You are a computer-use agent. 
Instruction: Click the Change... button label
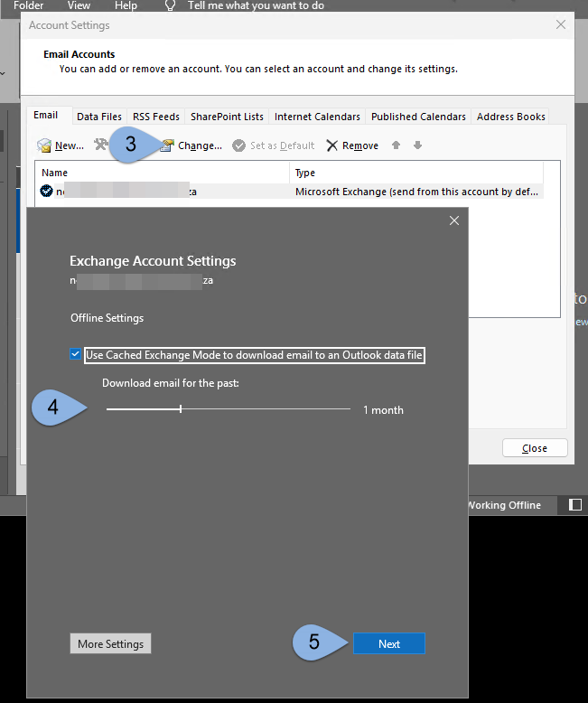tap(200, 145)
